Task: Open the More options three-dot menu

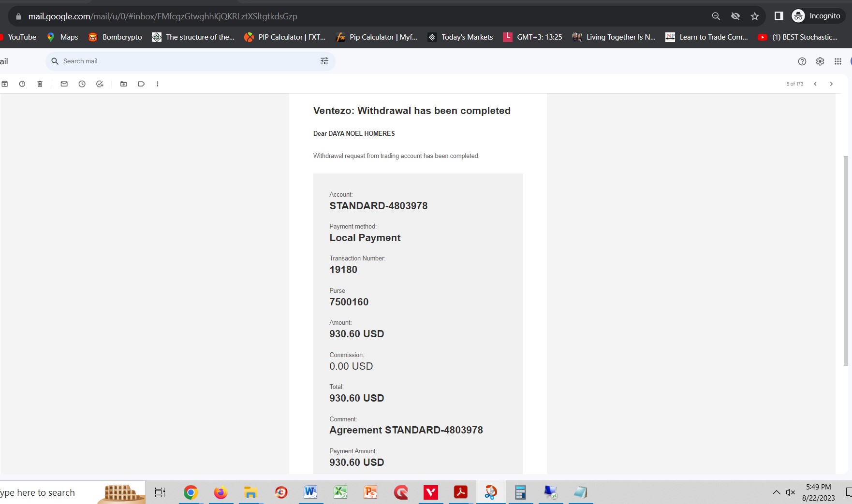Action: 158,84
